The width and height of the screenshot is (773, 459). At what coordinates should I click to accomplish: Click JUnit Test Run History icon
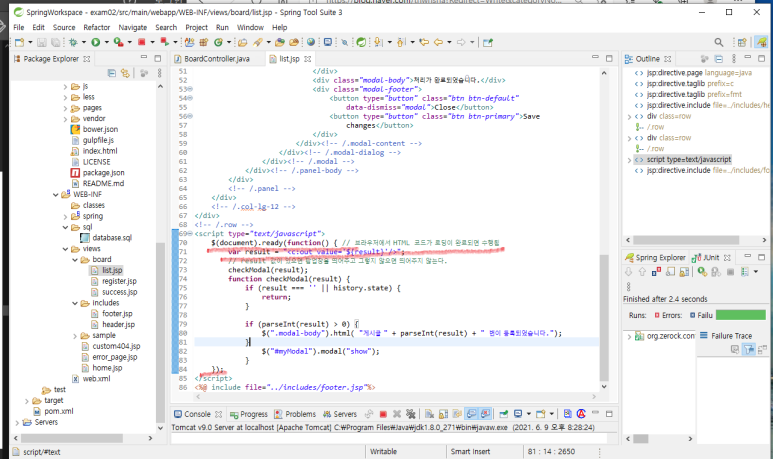point(745,272)
